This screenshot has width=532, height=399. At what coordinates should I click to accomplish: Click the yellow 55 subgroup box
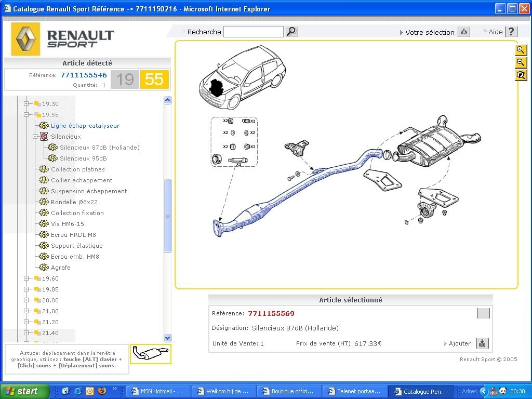[154, 79]
